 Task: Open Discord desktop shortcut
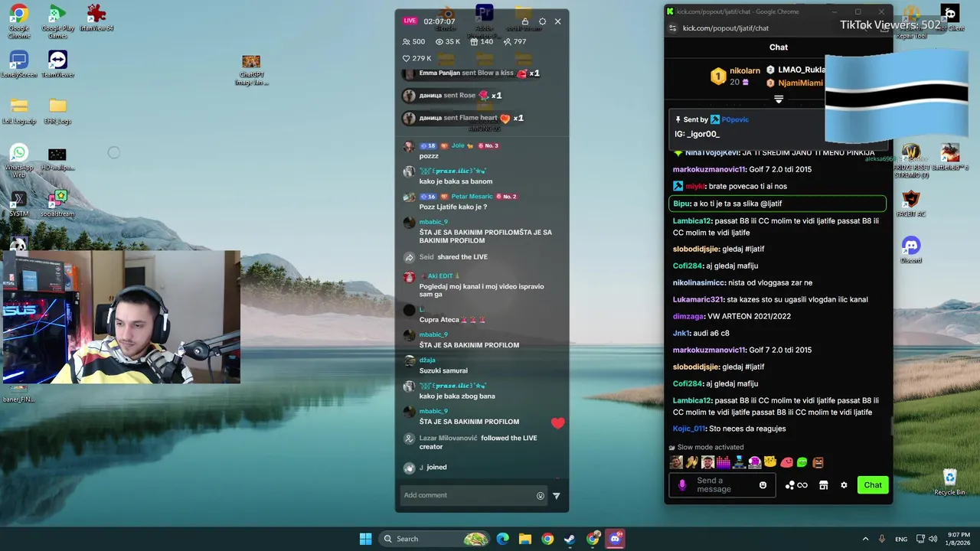point(910,249)
